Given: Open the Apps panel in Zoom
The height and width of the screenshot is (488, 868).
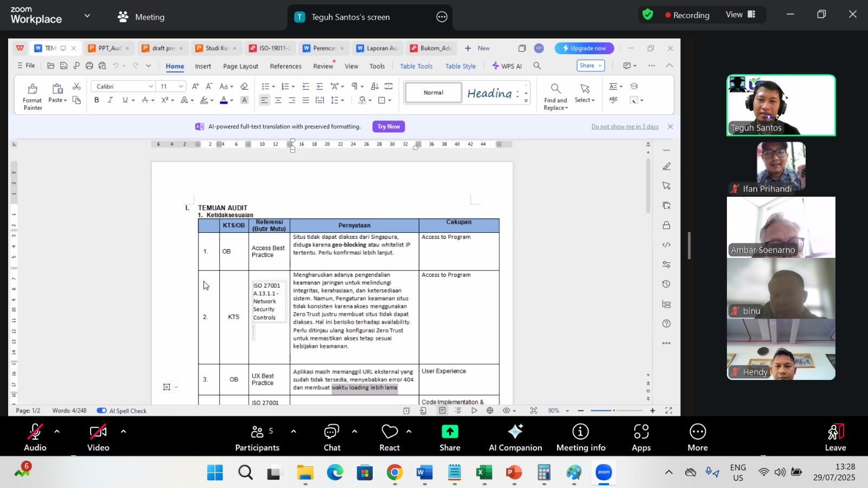Looking at the screenshot, I should tap(641, 437).
